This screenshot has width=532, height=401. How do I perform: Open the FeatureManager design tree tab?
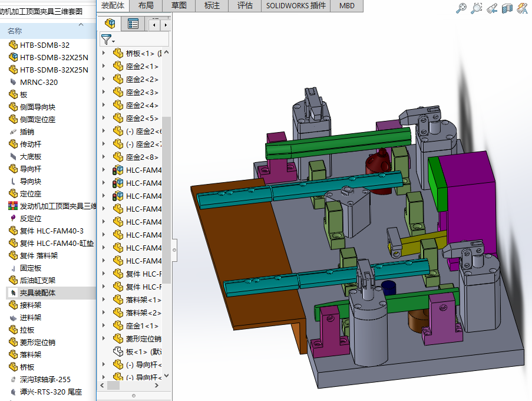110,24
